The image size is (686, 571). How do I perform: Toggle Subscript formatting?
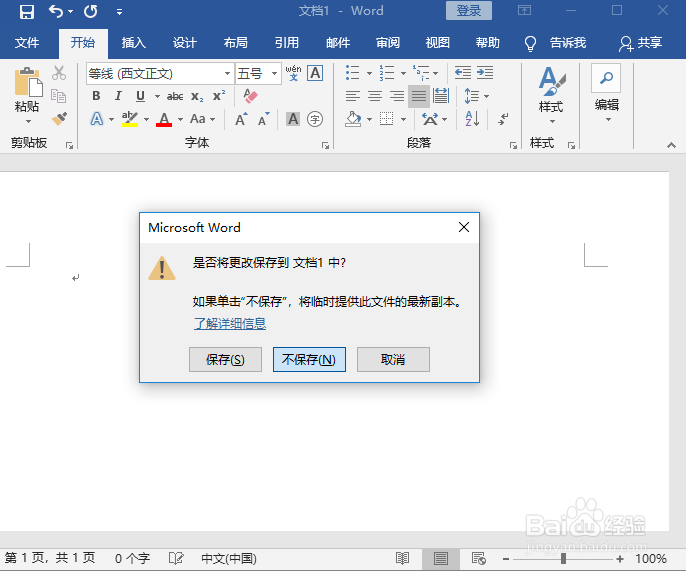(197, 97)
